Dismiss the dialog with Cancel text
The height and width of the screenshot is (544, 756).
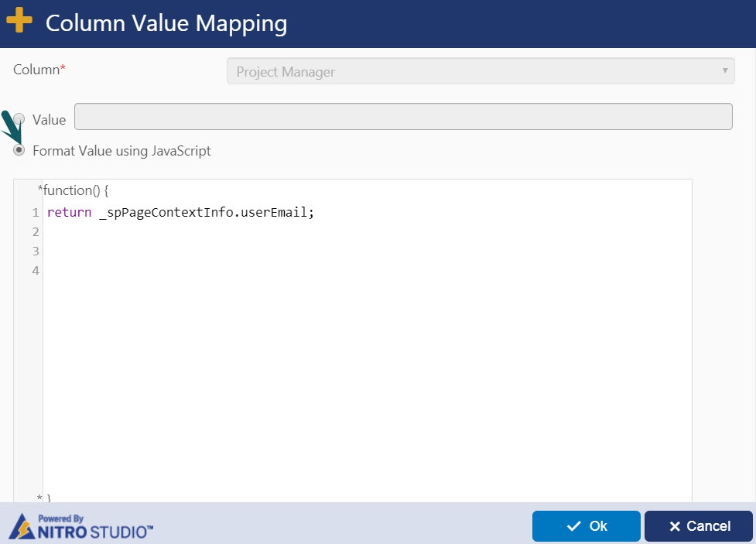click(709, 526)
